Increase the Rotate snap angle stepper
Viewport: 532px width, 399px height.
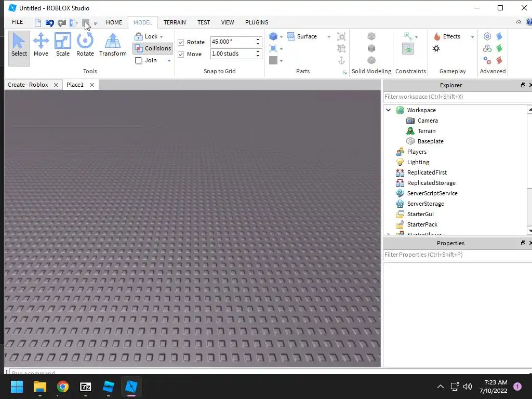point(258,39)
